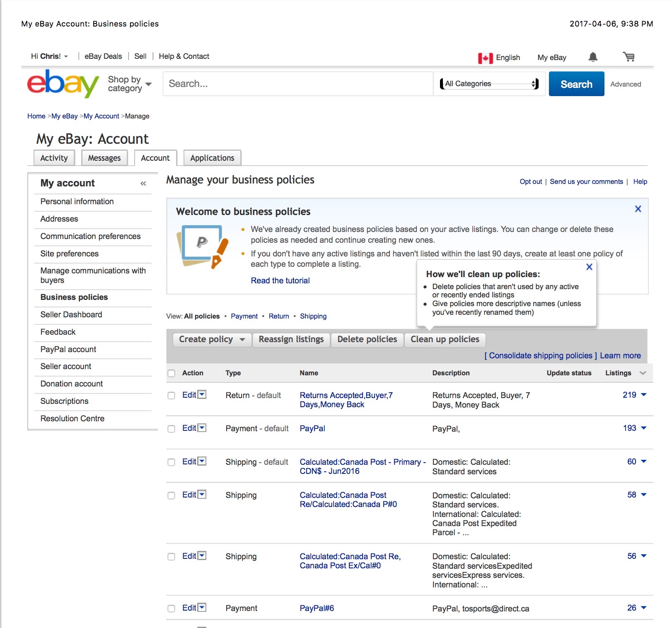Switch to the Applications tab
672x628 pixels.
[x=212, y=158]
